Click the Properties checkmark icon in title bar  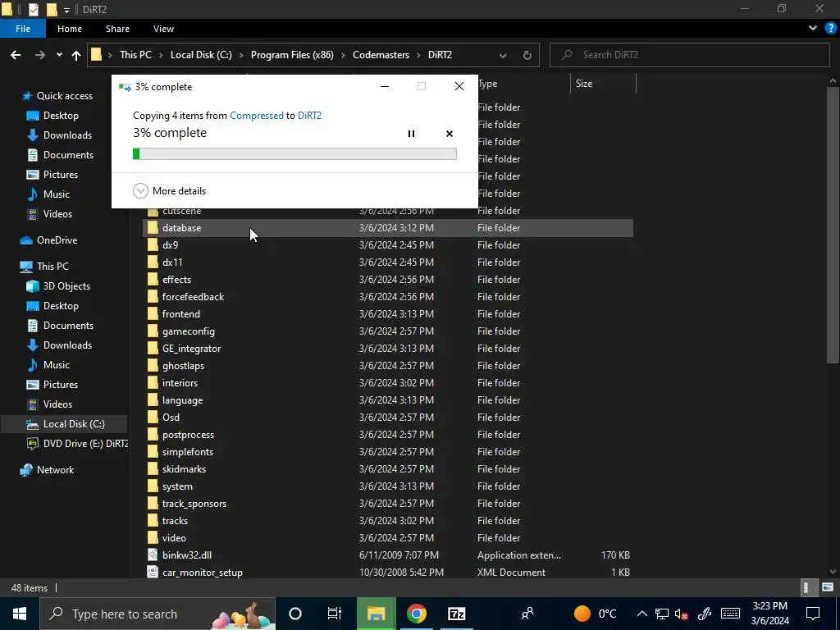tap(33, 10)
